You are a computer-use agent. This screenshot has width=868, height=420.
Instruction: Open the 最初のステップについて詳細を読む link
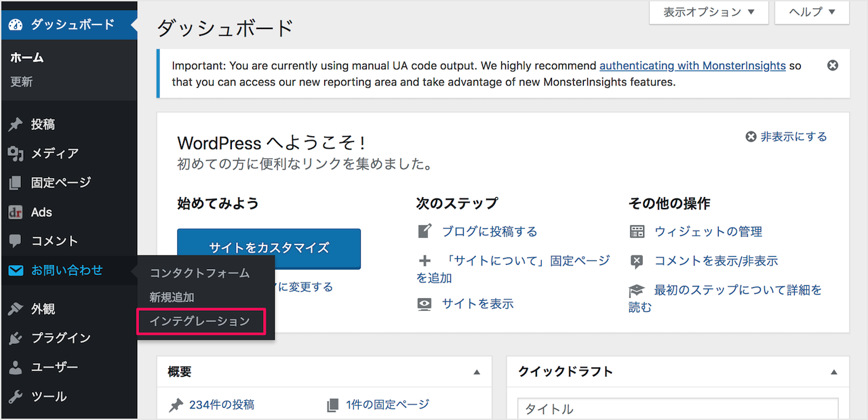click(726, 299)
